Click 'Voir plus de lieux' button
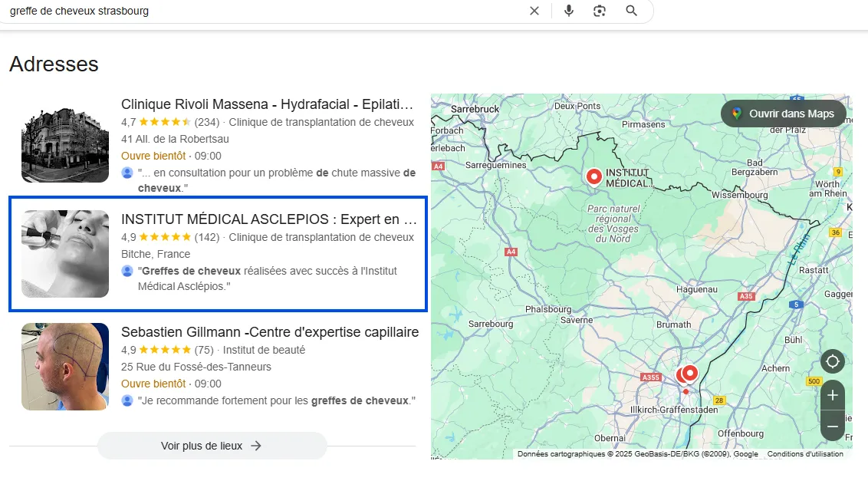This screenshot has width=868, height=481. tap(212, 446)
